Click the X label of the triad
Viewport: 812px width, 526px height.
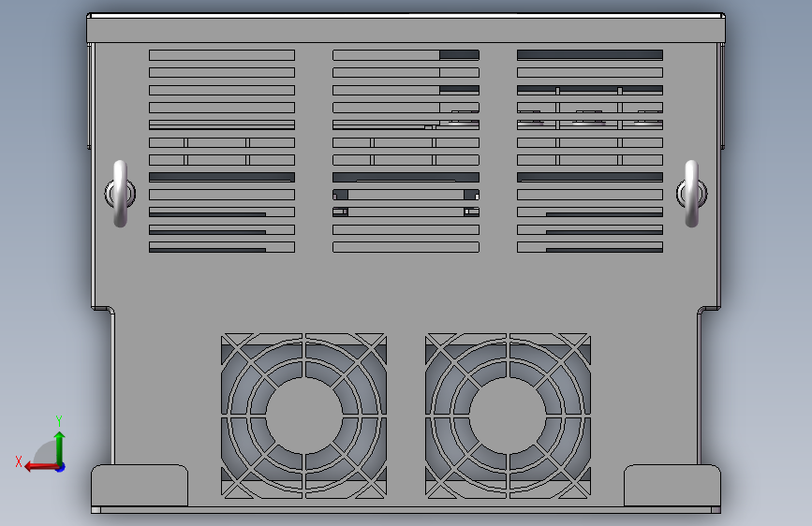pos(19,461)
